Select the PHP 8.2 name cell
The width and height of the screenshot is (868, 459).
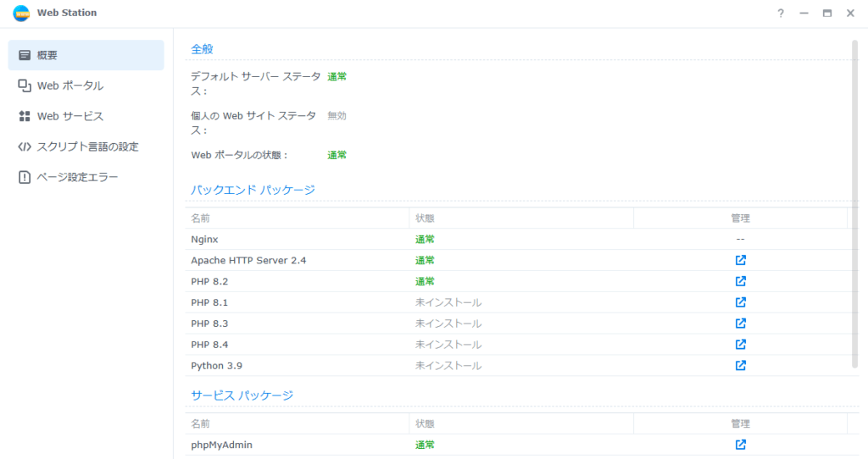coord(209,281)
